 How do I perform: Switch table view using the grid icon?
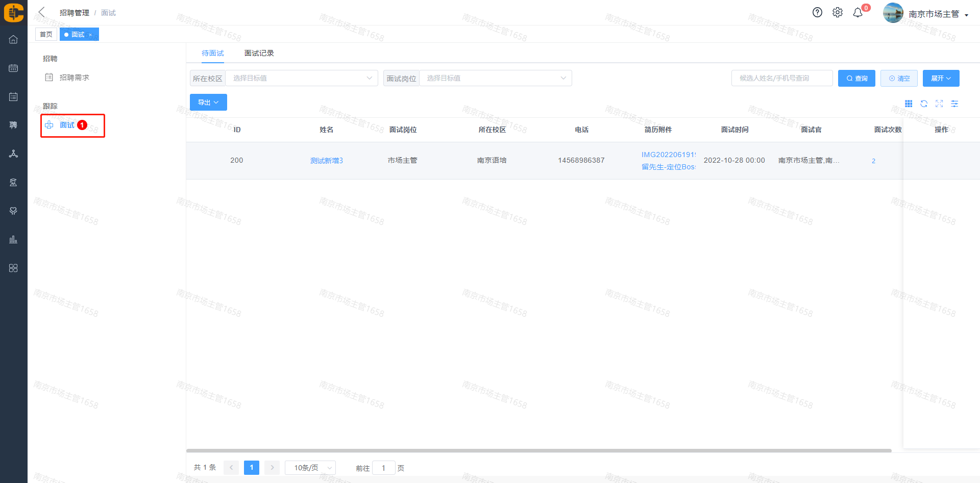(909, 104)
